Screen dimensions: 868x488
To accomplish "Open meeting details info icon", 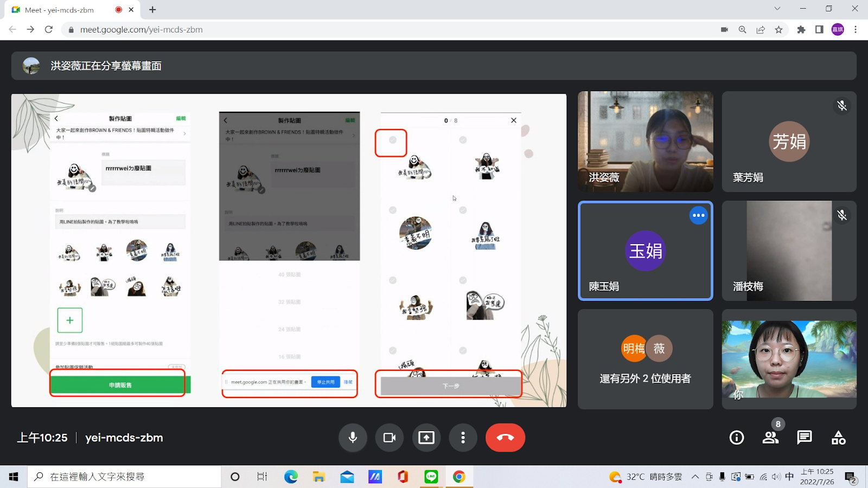I will click(x=737, y=438).
